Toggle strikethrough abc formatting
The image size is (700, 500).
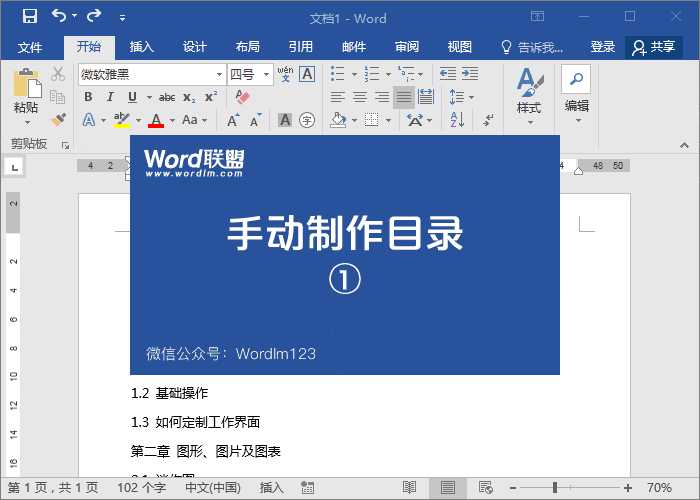coord(167,97)
